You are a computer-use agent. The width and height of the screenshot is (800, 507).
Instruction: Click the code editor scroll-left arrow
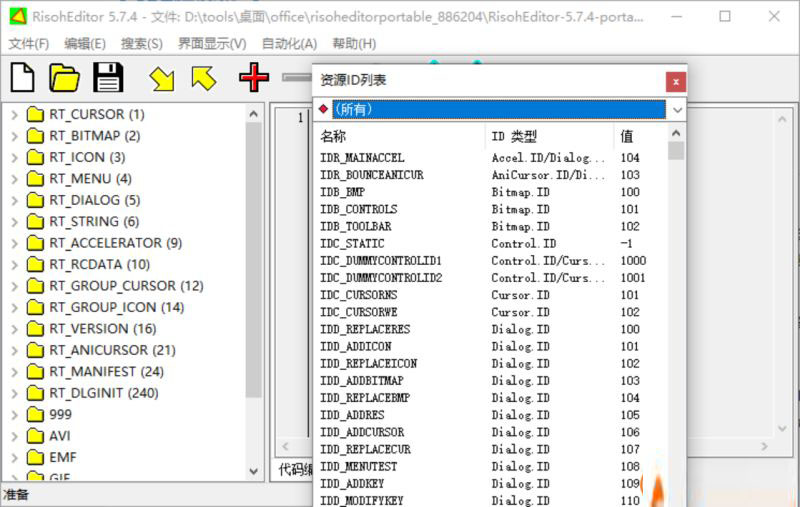(286, 447)
